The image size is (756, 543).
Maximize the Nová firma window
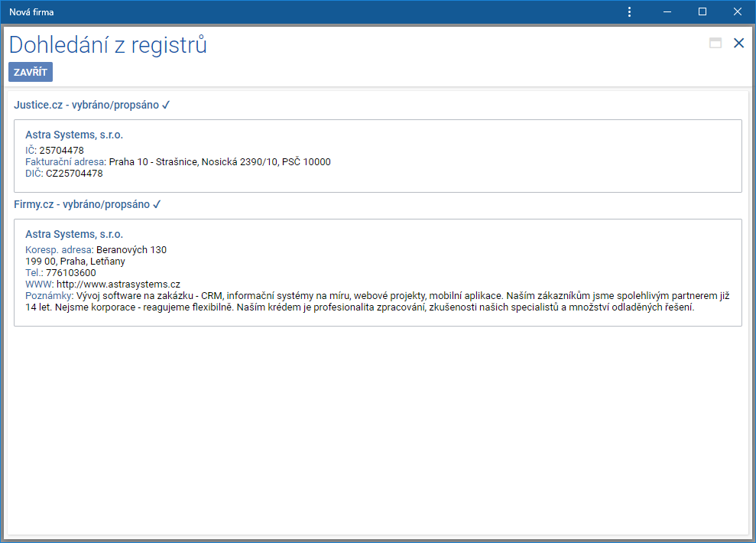(x=702, y=12)
